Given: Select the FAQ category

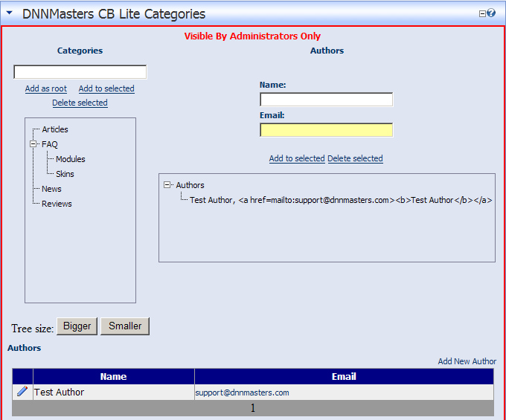Looking at the screenshot, I should (x=50, y=144).
